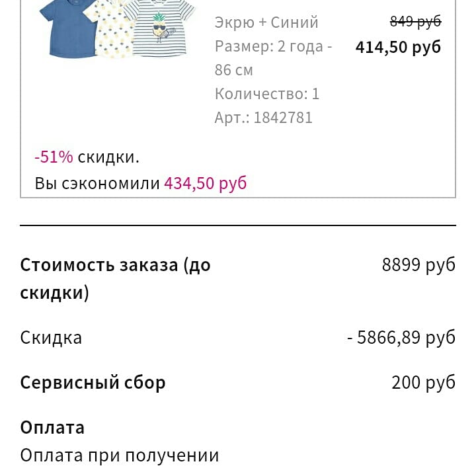Click the word 'скидки.' beside the percentage
The width and height of the screenshot is (476, 476).
108,157
